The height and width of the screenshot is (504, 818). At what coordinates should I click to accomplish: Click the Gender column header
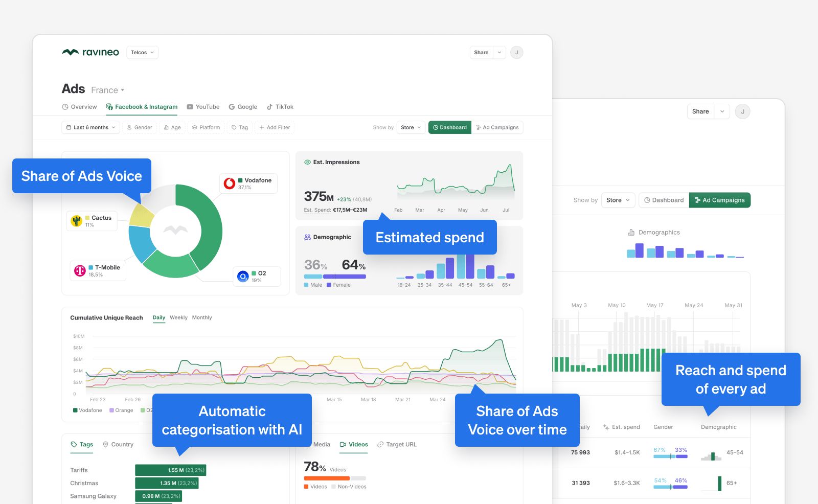[x=663, y=427]
